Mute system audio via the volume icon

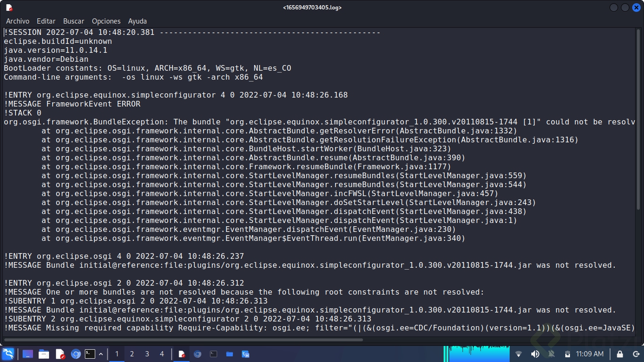click(x=535, y=354)
